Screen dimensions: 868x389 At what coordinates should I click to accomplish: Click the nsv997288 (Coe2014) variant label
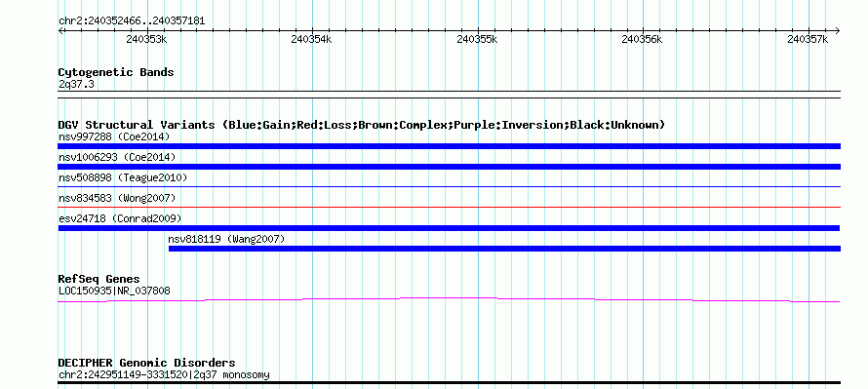click(114, 136)
